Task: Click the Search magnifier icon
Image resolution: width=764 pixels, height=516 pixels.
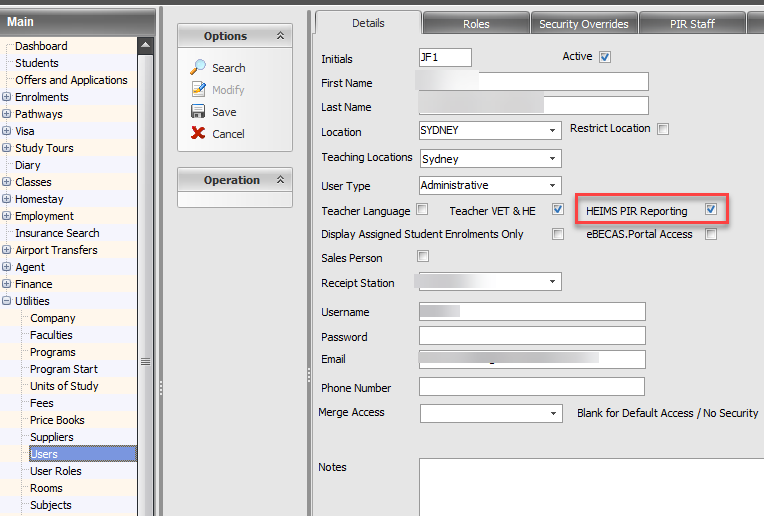Action: pos(198,68)
